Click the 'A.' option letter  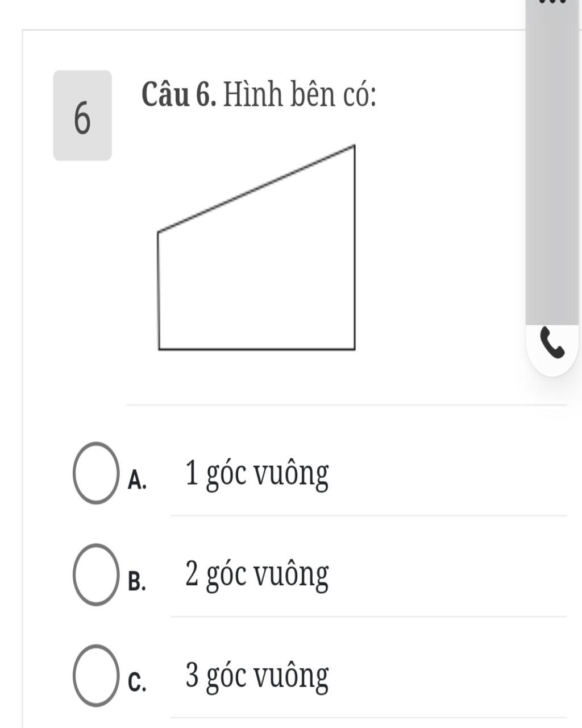[x=137, y=480]
